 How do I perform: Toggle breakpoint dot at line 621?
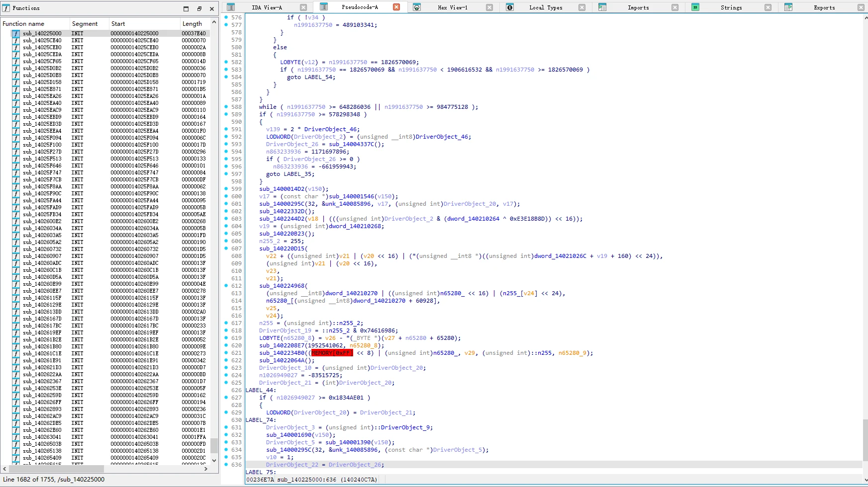pyautogui.click(x=226, y=353)
